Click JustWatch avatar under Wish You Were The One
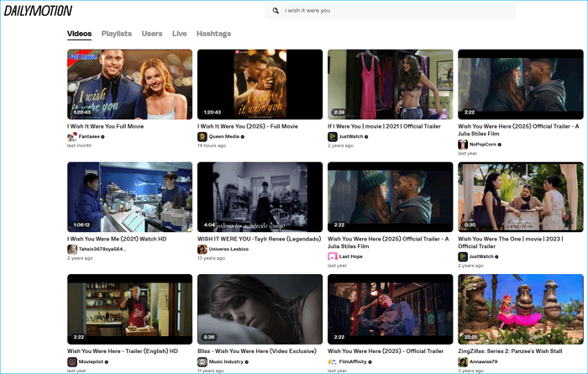The height and width of the screenshot is (374, 588). coord(463,257)
